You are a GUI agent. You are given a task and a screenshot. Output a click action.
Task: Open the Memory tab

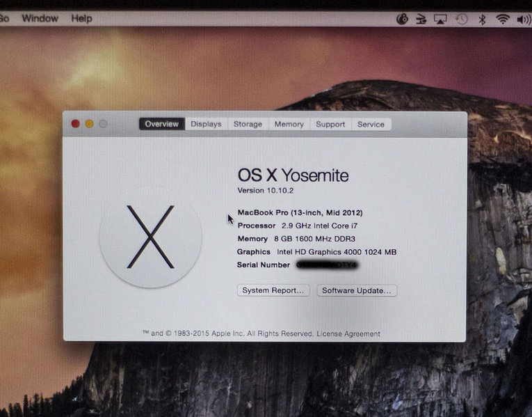[289, 124]
